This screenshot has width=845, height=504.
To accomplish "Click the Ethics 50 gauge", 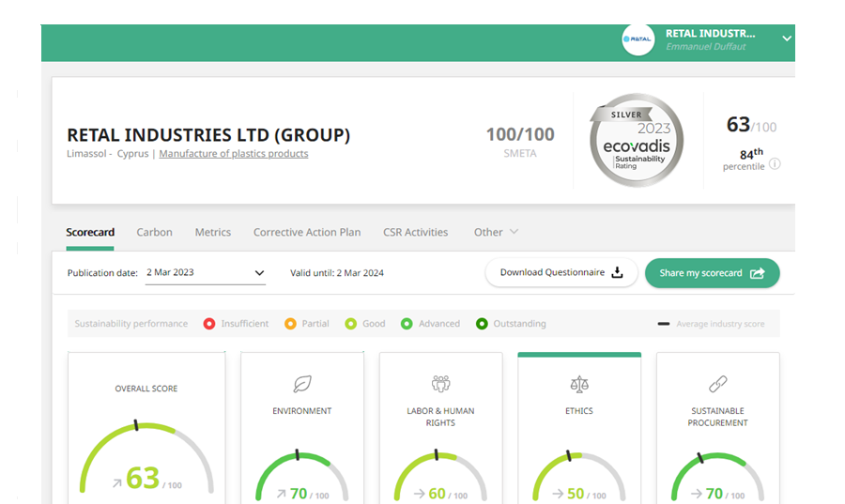I will pos(578,476).
